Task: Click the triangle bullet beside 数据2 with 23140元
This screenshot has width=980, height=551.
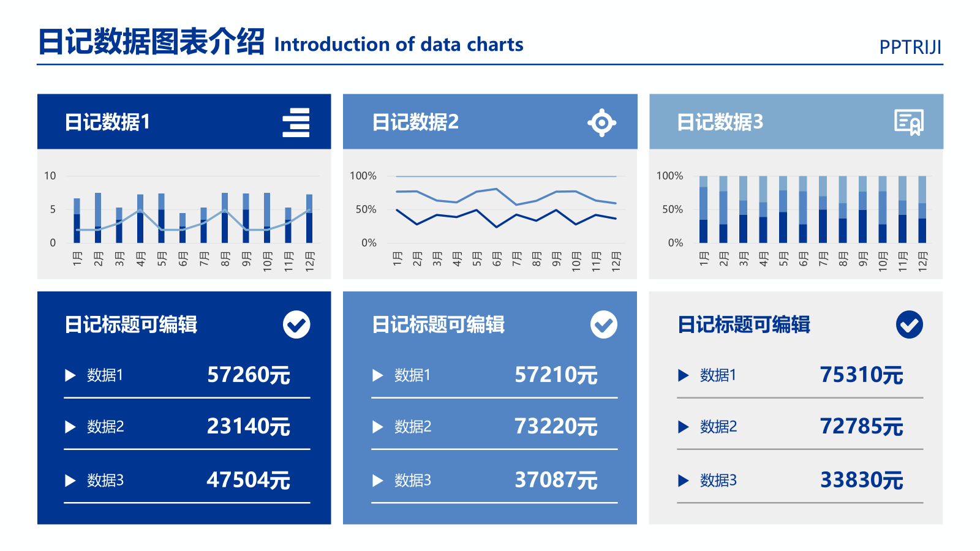Action: (x=70, y=427)
